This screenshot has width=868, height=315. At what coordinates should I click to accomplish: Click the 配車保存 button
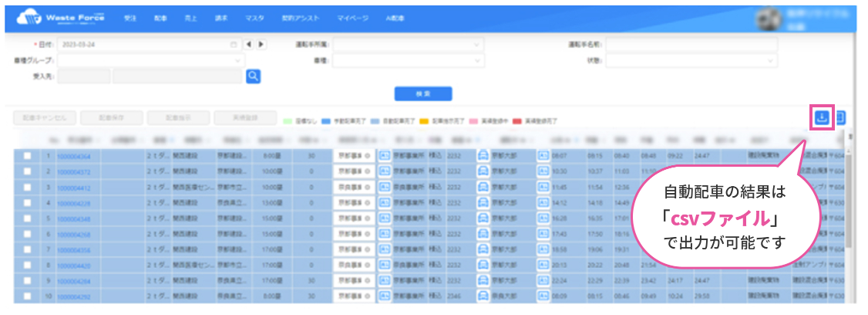coord(112,117)
